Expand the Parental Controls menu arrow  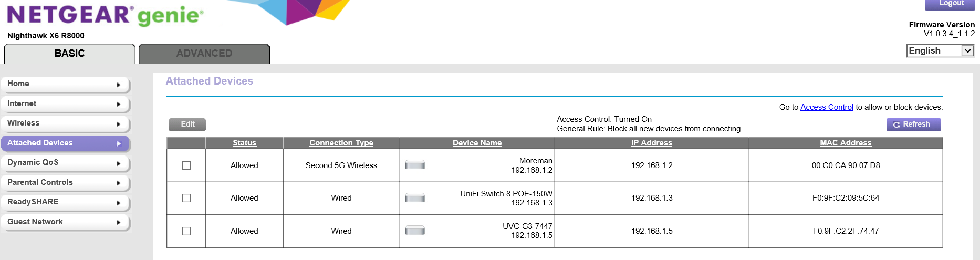pos(119,183)
